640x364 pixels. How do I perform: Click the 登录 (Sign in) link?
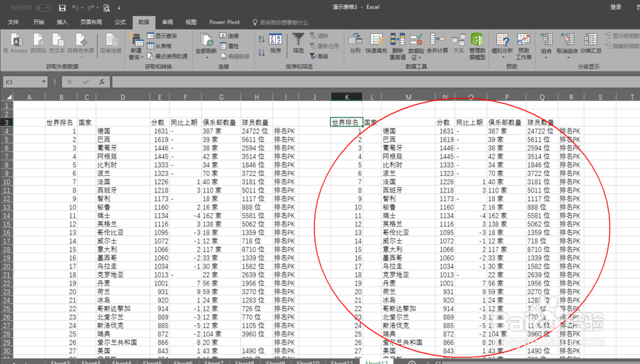point(616,7)
